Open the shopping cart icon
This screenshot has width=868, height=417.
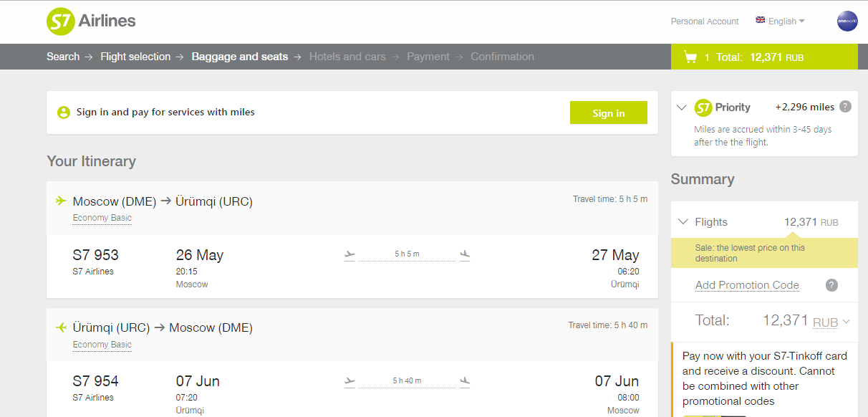click(x=690, y=57)
